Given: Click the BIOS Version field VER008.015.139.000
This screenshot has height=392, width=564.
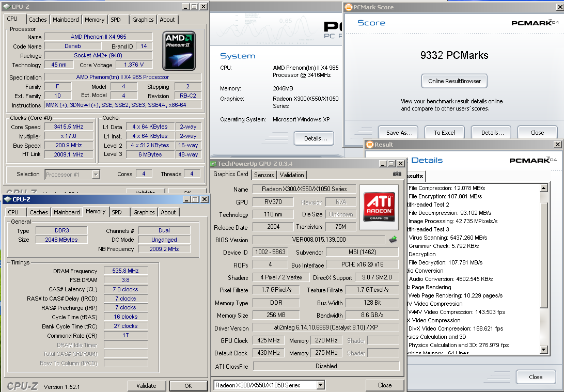Looking at the screenshot, I should coord(319,240).
